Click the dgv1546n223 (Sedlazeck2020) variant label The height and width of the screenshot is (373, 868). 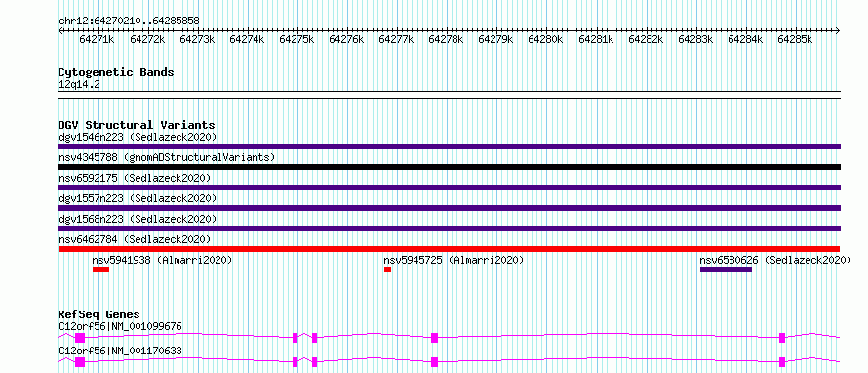[138, 137]
